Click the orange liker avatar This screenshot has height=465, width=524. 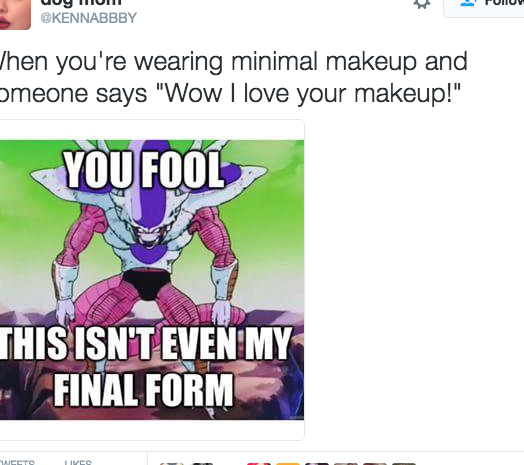[x=288, y=464]
